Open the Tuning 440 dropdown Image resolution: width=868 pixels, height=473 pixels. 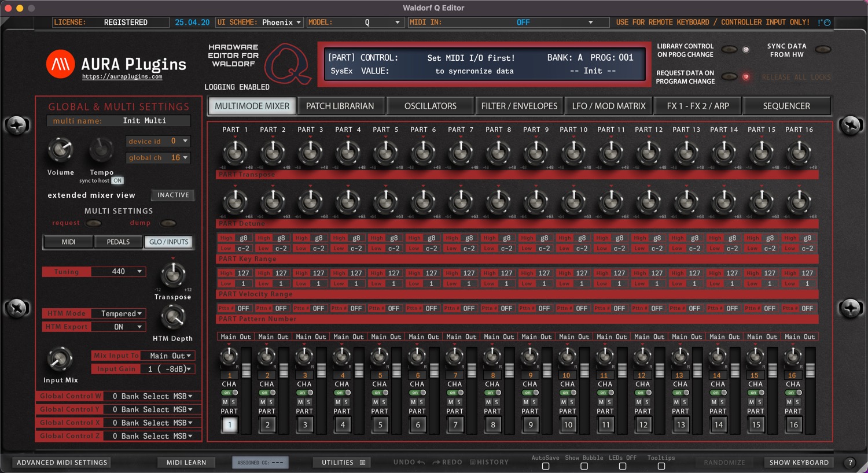pyautogui.click(x=119, y=271)
